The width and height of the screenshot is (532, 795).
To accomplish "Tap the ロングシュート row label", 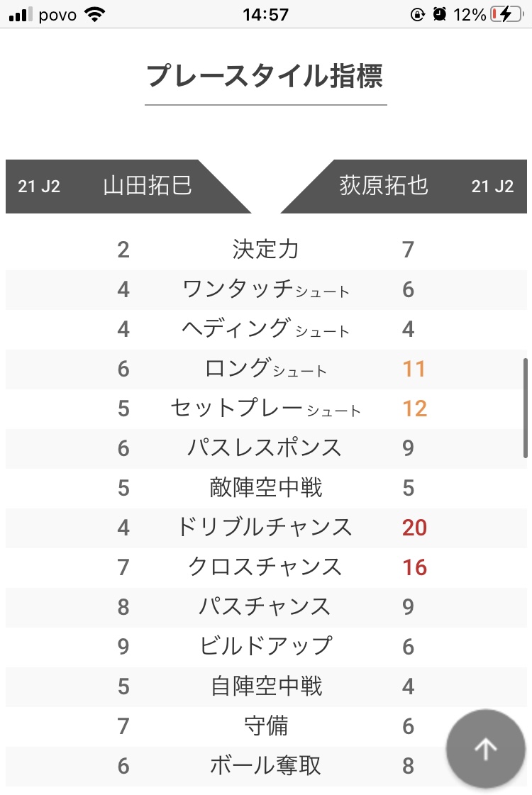I will point(265,369).
